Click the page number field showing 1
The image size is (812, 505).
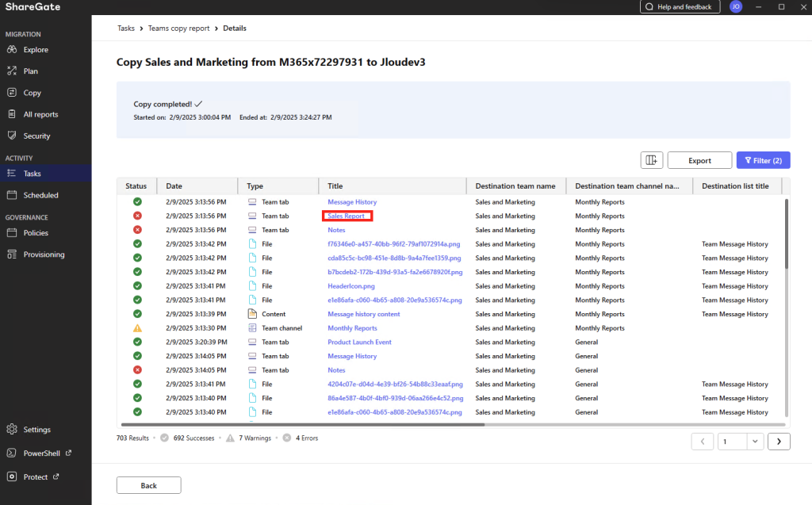point(732,442)
